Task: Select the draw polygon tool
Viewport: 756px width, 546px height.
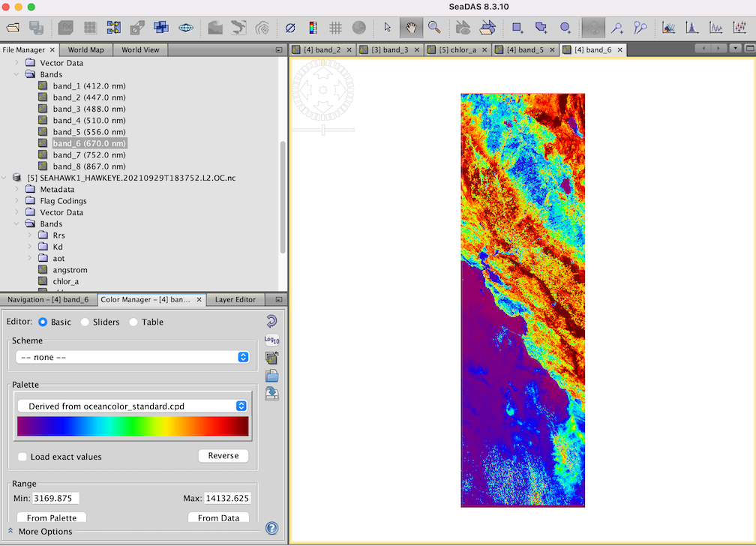Action: [541, 28]
